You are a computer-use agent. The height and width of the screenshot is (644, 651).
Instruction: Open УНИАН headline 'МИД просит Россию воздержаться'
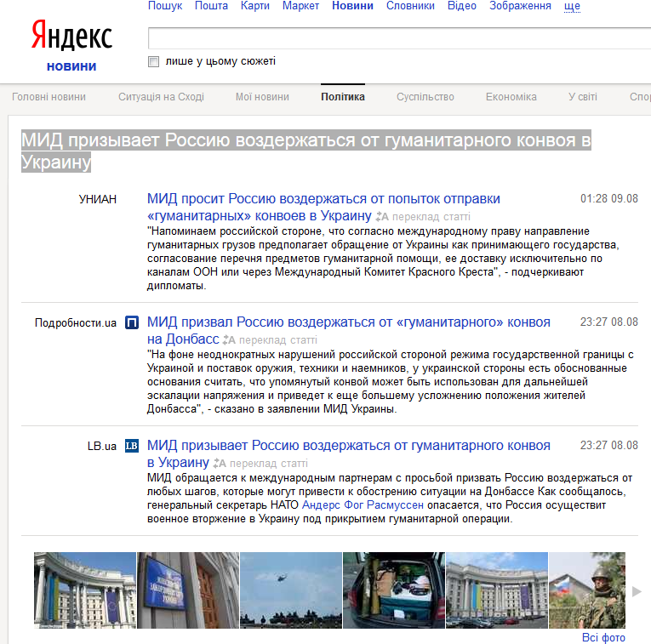point(323,207)
